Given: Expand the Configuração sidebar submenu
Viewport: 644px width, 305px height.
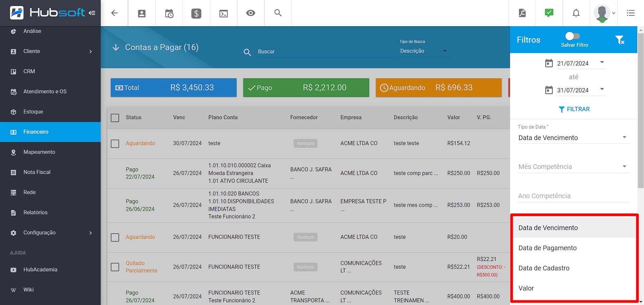Looking at the screenshot, I should pos(91,233).
